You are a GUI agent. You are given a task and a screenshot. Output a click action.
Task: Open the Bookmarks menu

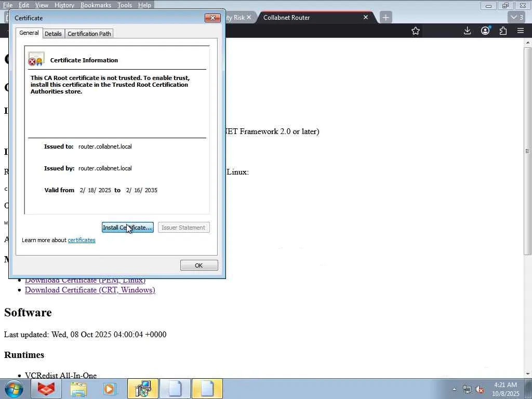96,5
